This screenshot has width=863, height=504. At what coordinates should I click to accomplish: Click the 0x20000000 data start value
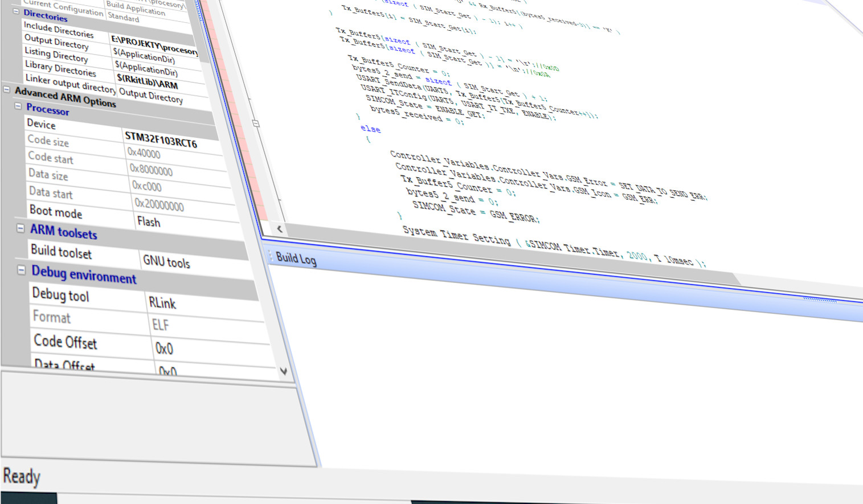coord(159,204)
